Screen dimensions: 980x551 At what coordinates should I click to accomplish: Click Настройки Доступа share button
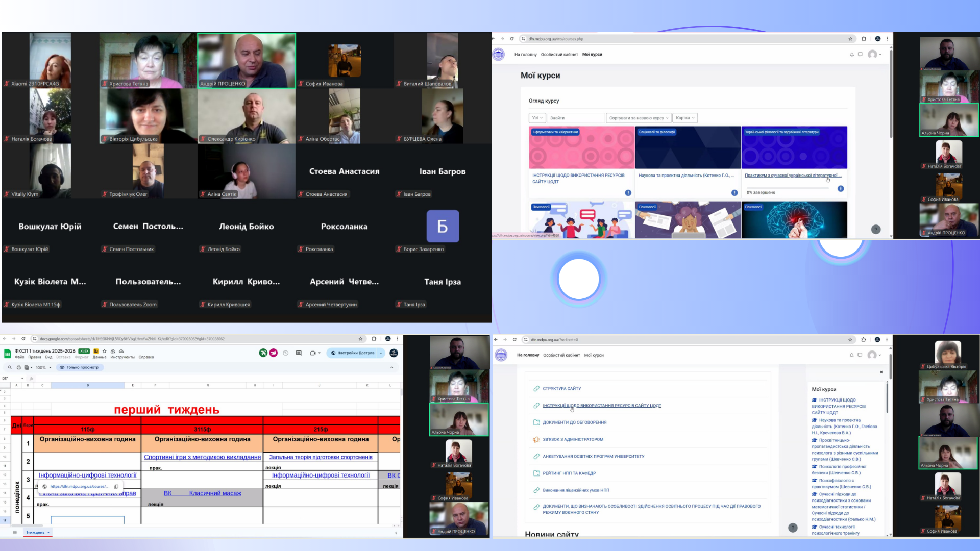click(x=352, y=353)
